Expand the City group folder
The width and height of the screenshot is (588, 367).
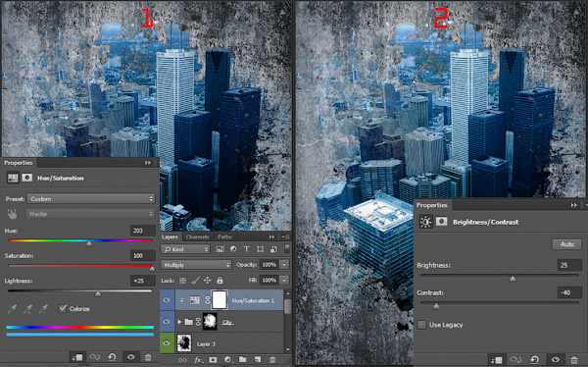click(x=179, y=322)
